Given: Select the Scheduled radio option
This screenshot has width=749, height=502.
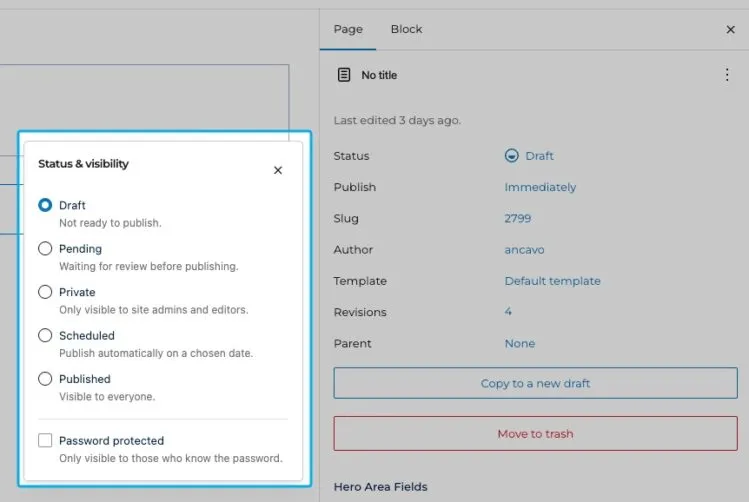Looking at the screenshot, I should (x=45, y=335).
